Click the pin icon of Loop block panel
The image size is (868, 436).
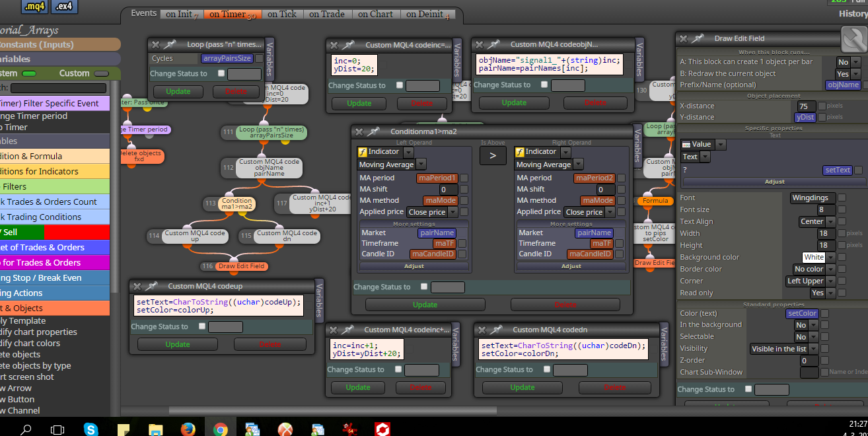170,45
